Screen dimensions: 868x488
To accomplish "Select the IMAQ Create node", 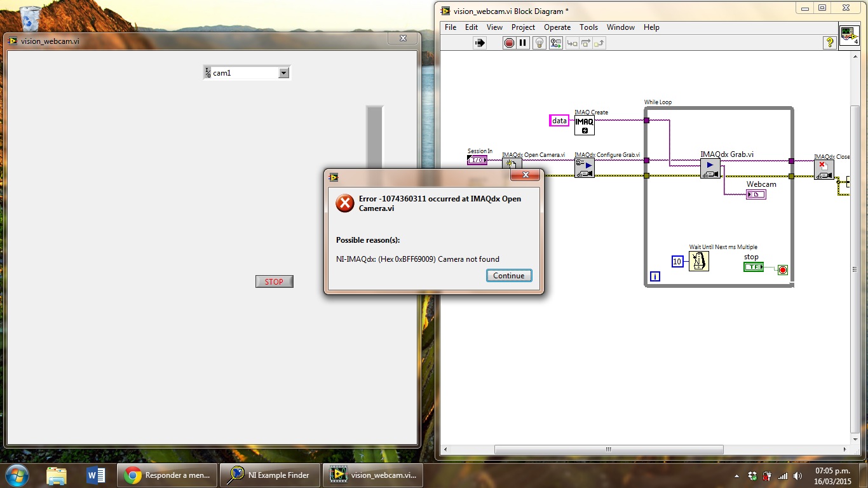I will click(x=585, y=125).
